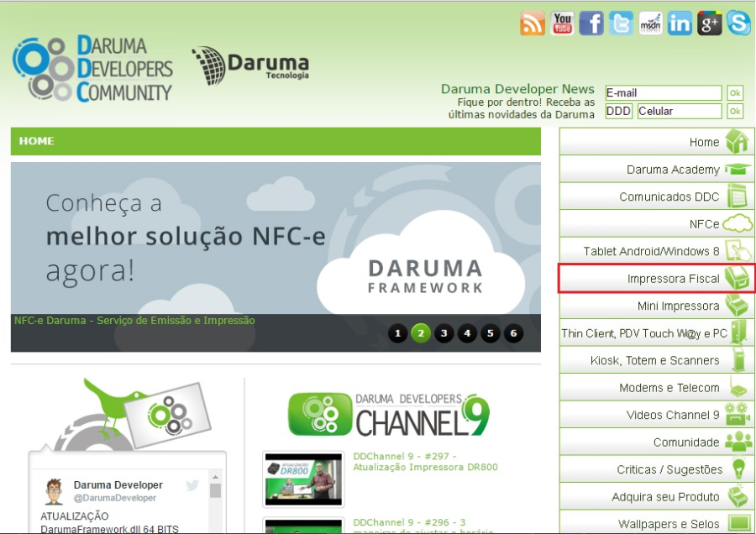756x534 pixels.
Task: Open the RSS feed icon
Action: [x=533, y=24]
